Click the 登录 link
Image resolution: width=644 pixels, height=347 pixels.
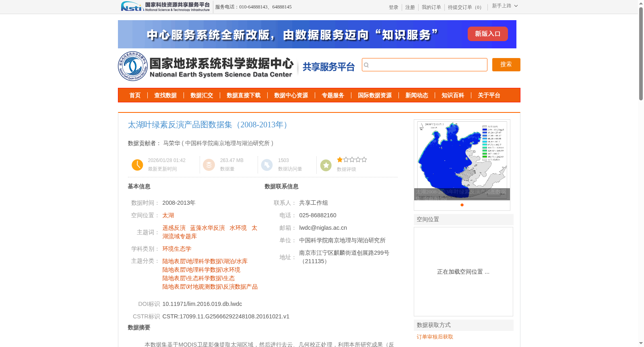[x=394, y=7]
